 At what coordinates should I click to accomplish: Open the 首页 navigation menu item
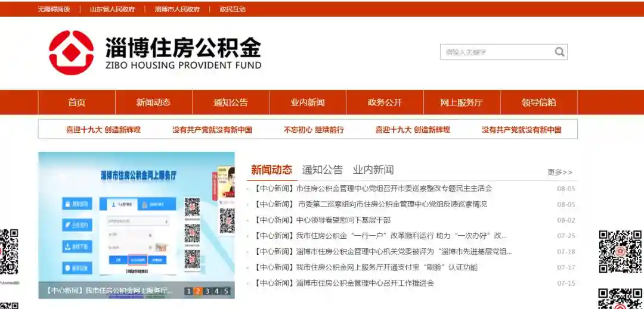[x=76, y=102]
